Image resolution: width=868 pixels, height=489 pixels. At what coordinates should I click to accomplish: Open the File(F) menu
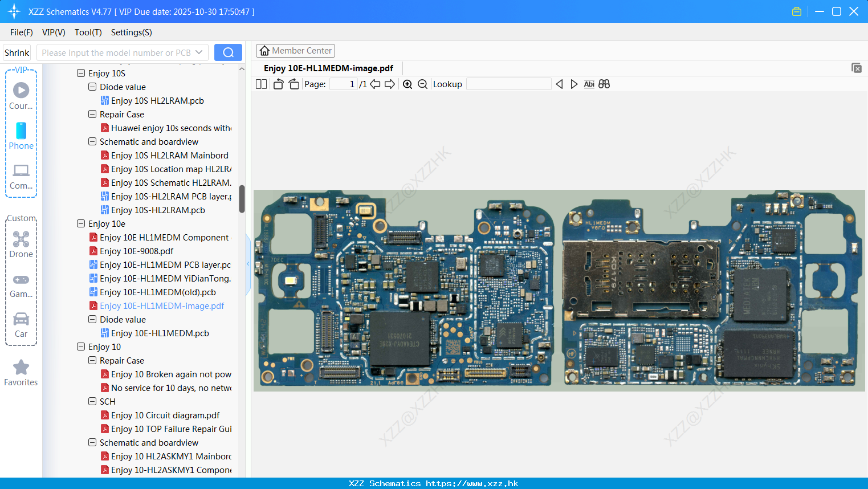[22, 32]
